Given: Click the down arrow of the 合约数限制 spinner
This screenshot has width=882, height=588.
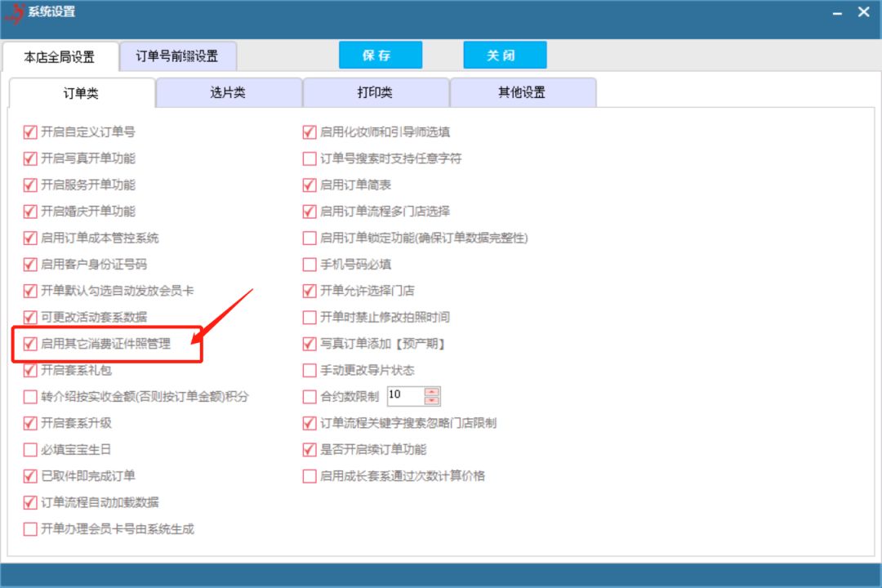Looking at the screenshot, I should pyautogui.click(x=430, y=401).
